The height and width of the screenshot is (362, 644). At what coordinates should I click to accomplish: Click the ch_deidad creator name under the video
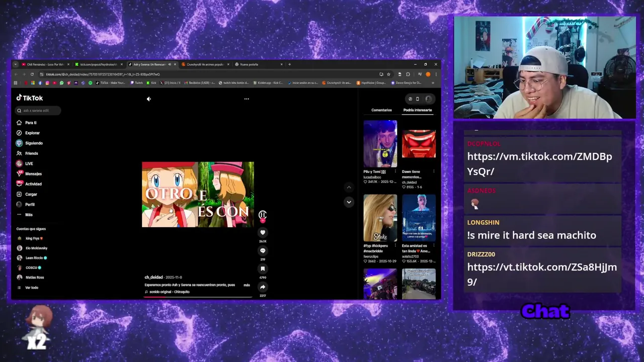pyautogui.click(x=153, y=278)
